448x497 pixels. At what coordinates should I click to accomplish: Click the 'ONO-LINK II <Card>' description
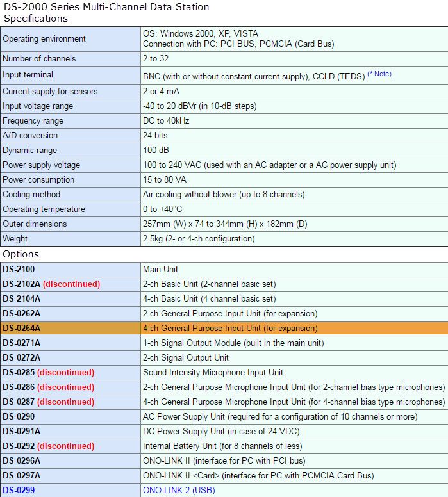(258, 475)
